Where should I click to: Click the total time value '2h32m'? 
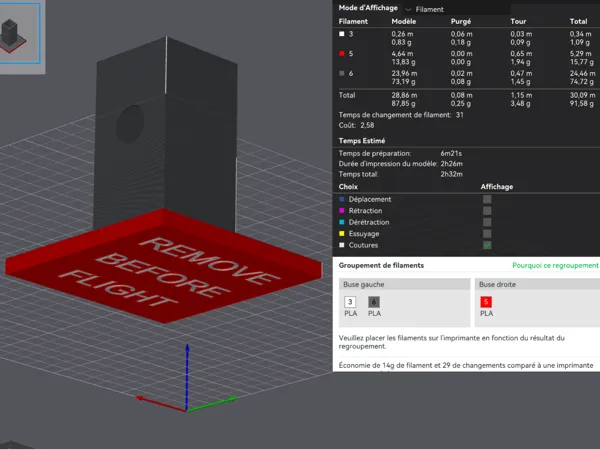(452, 174)
